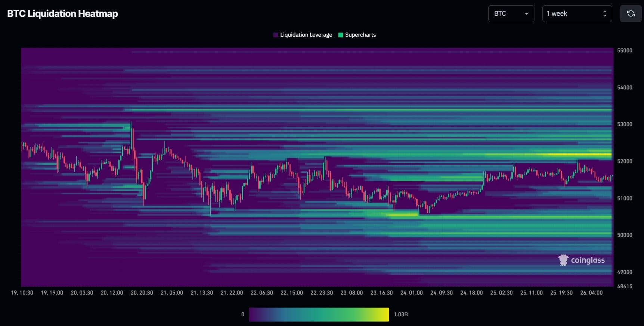This screenshot has height=326, width=644.
Task: Click the 25, 11:00 time axis label
Action: point(532,293)
